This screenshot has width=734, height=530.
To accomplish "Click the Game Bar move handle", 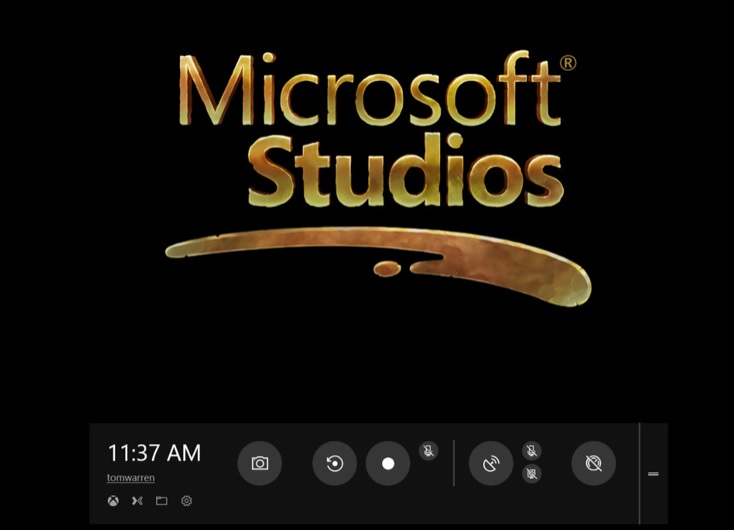I will pyautogui.click(x=653, y=474).
